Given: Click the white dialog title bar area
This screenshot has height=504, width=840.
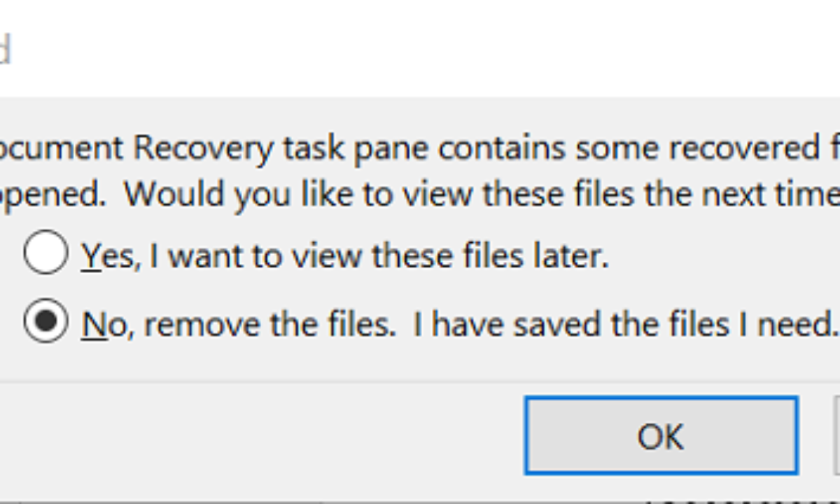Looking at the screenshot, I should (x=420, y=49).
